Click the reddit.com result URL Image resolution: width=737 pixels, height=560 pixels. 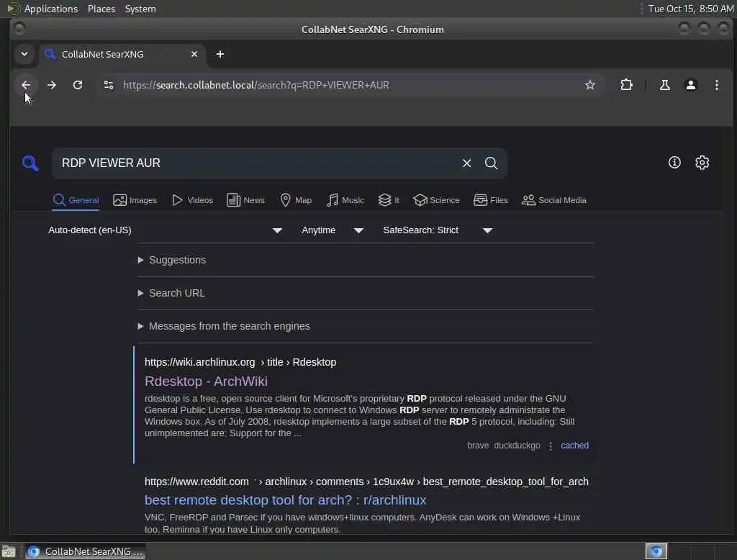click(x=366, y=482)
